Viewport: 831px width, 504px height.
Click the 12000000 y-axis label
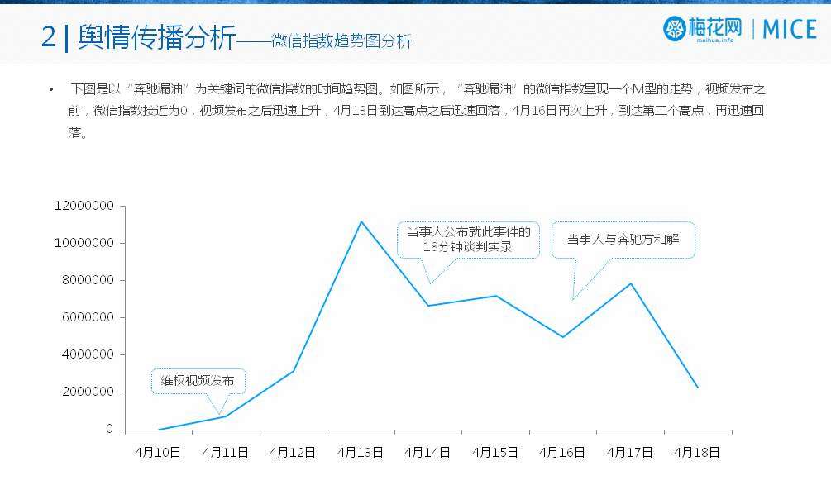coord(84,206)
